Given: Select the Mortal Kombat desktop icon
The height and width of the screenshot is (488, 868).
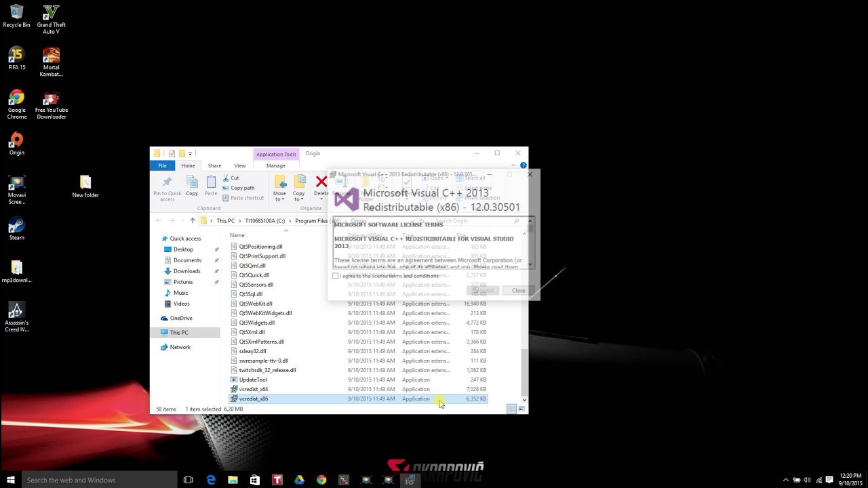Looking at the screenshot, I should click(x=51, y=62).
